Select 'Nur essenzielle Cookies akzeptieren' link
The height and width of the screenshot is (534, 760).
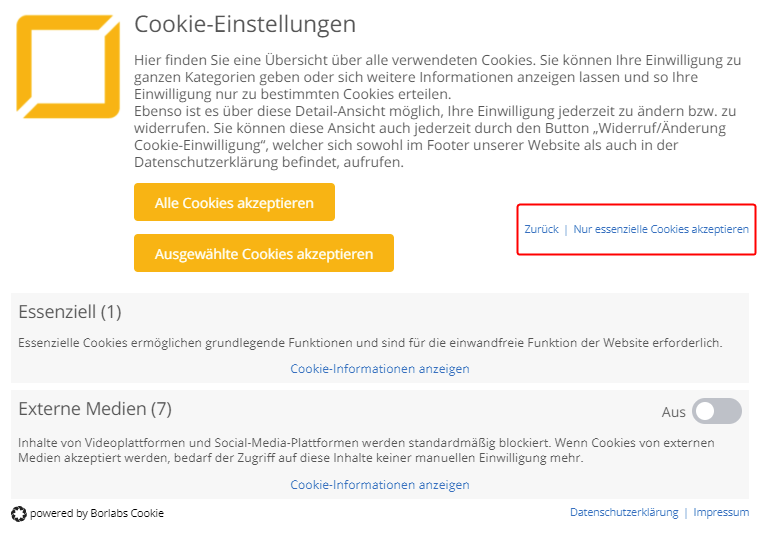click(661, 229)
